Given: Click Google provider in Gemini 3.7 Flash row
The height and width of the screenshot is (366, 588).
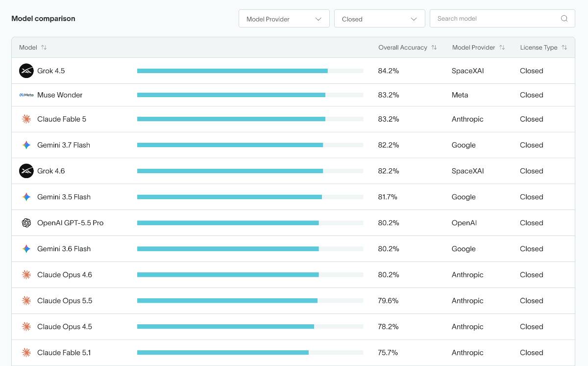Looking at the screenshot, I should (x=464, y=145).
